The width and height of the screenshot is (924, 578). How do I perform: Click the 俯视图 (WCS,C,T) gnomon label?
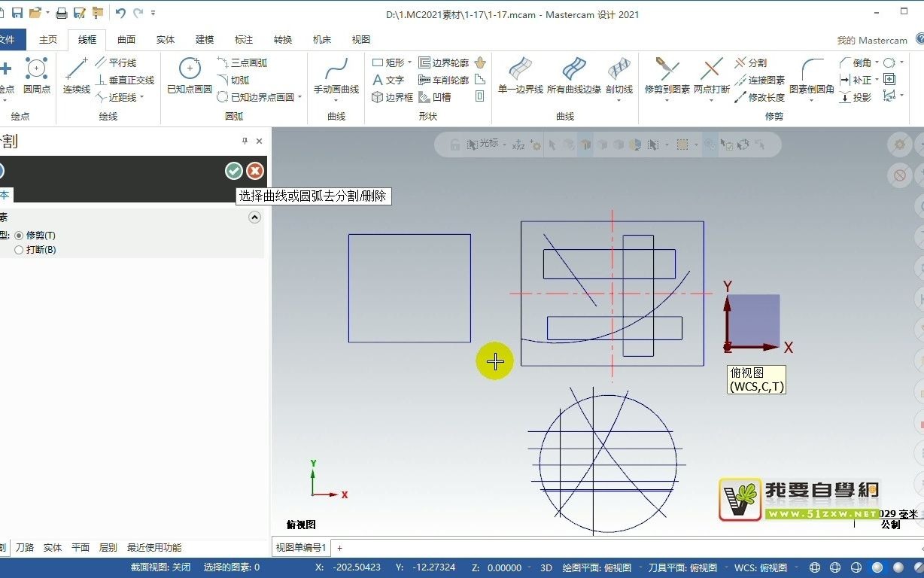pos(757,380)
